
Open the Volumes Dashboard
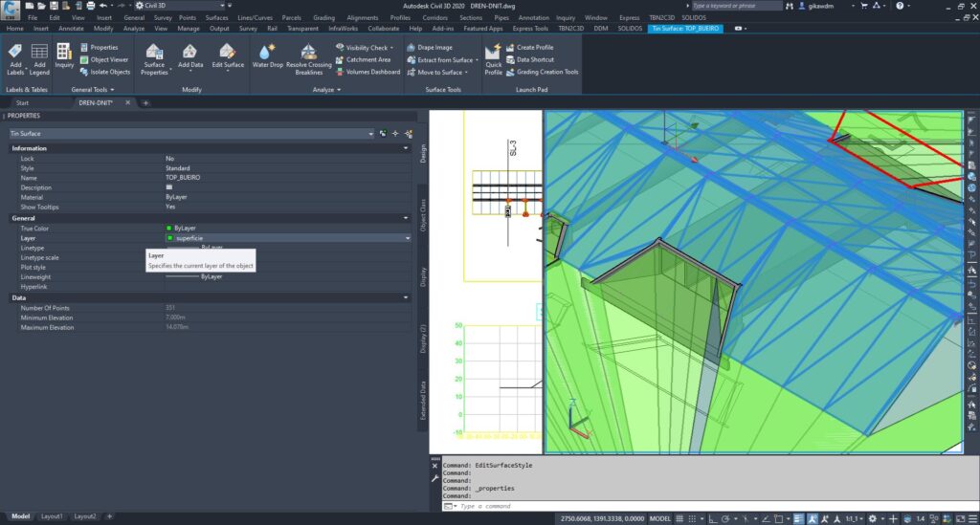[x=367, y=72]
